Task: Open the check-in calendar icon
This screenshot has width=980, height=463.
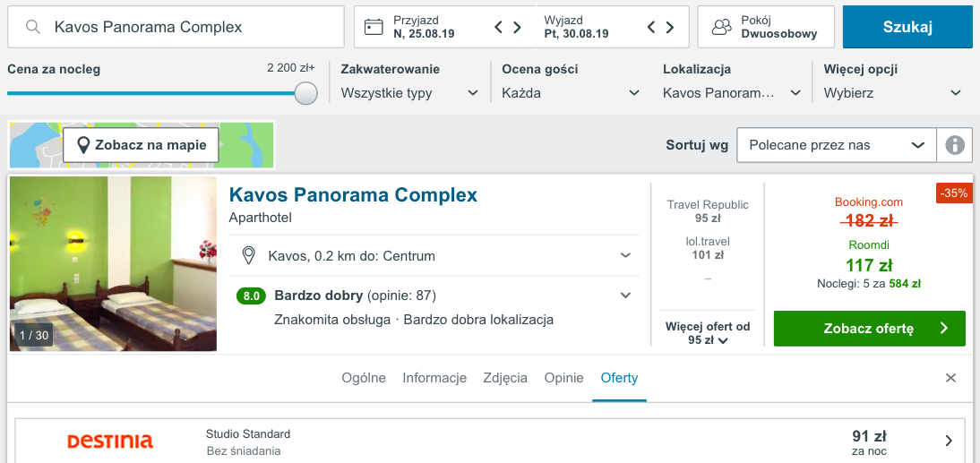Action: 374,27
